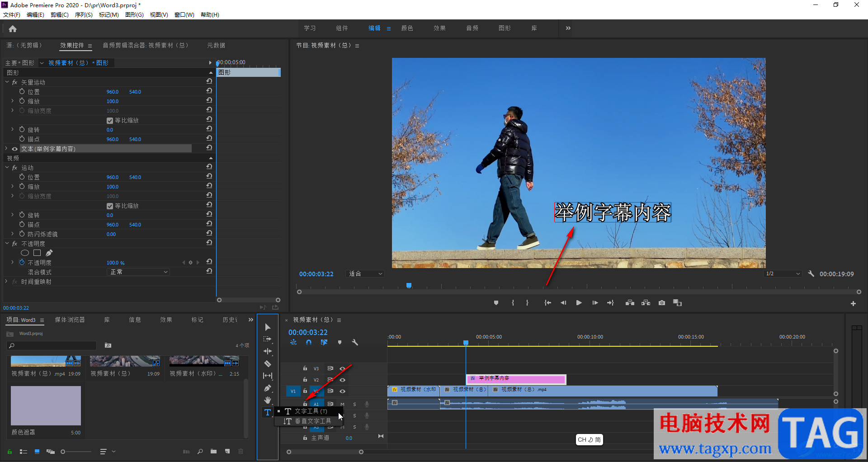The width and height of the screenshot is (868, 462).
Task: Open timeline display settings wrench
Action: pos(355,342)
